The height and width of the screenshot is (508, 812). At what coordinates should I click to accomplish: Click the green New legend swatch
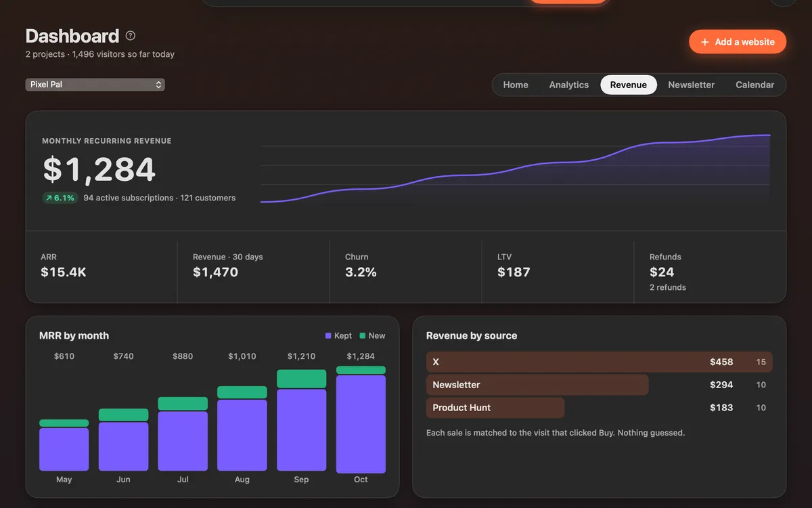tap(363, 336)
